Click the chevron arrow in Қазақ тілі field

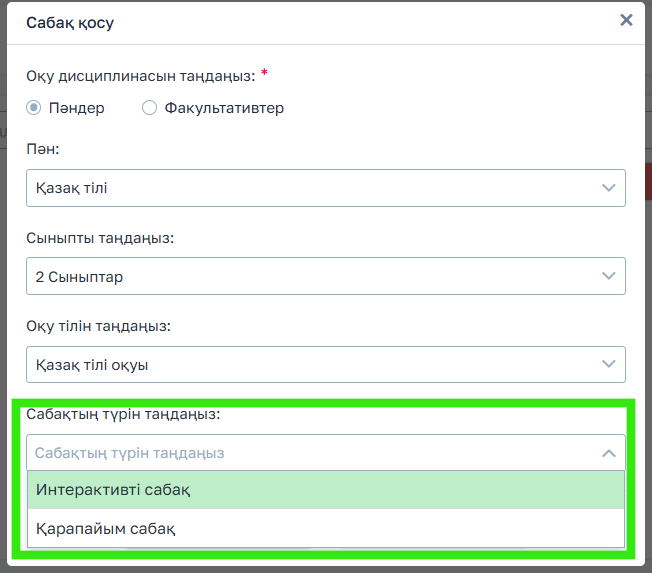[608, 188]
